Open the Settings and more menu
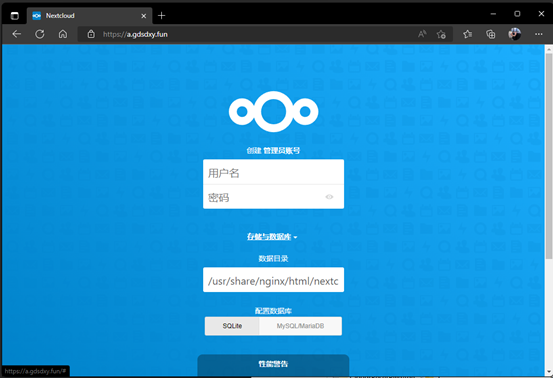 (539, 34)
